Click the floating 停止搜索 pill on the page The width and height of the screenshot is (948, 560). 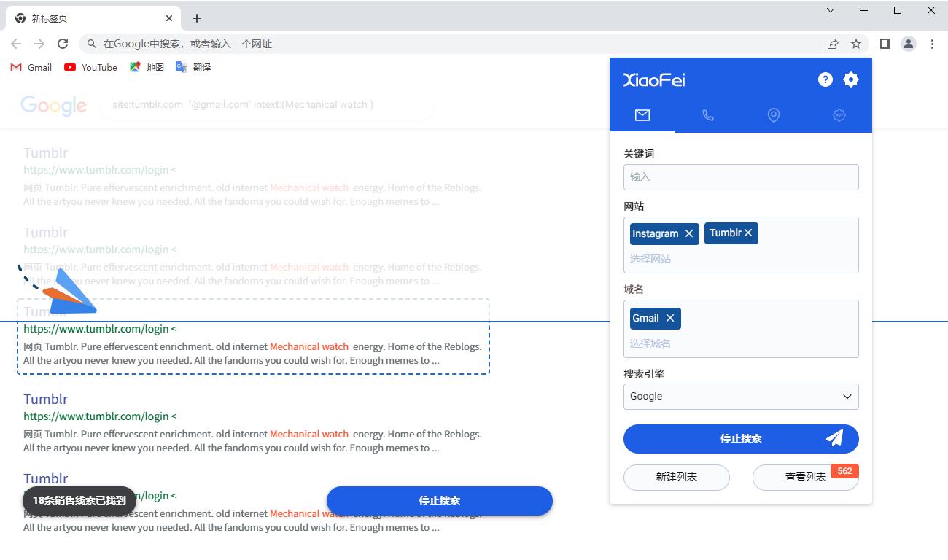[440, 501]
